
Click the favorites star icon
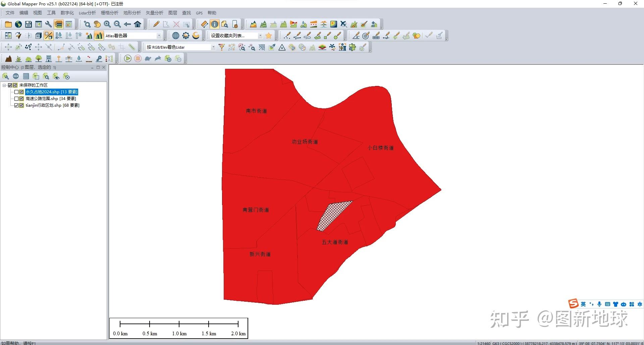[269, 36]
